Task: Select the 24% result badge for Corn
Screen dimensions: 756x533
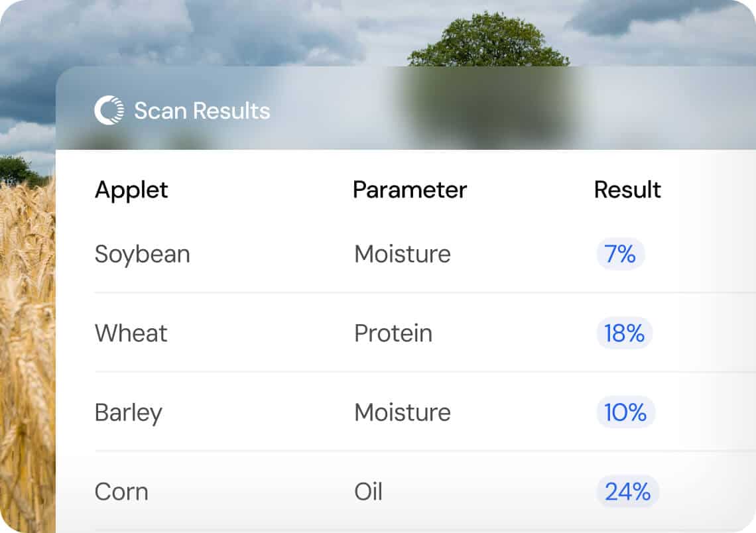Action: pos(627,492)
